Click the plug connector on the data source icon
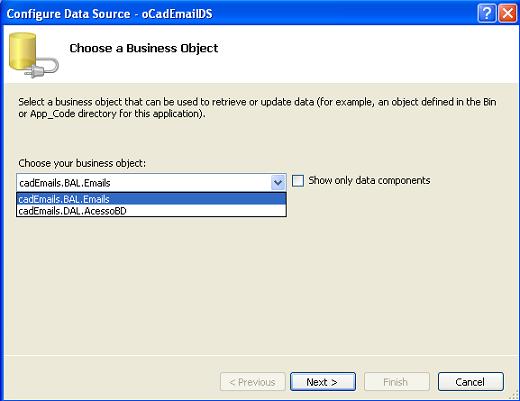Viewport: 520px width, 401px height. click(42, 69)
